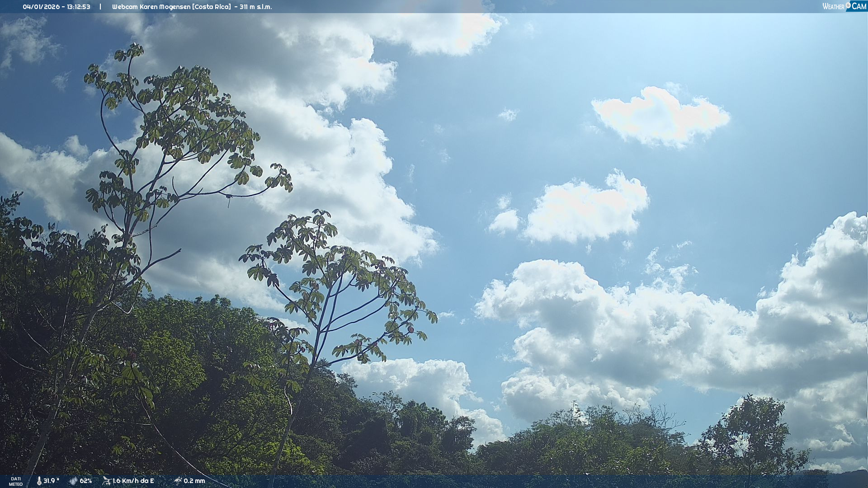Click the word Weather in the logo
The height and width of the screenshot is (488, 868).
coord(833,7)
